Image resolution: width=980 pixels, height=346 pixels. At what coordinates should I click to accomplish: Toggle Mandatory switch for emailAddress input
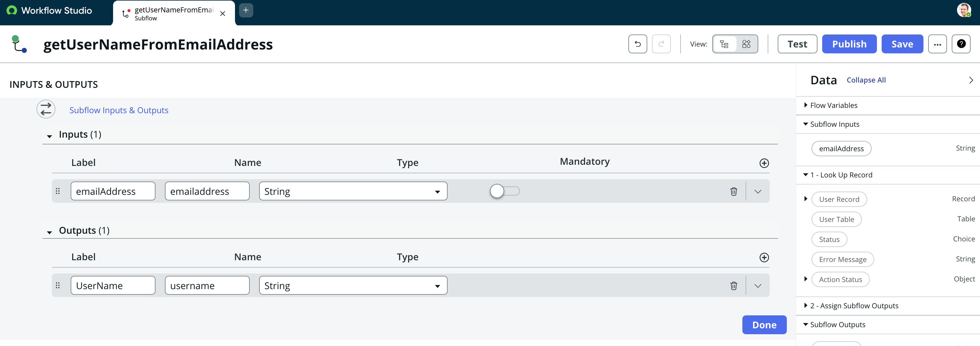tap(504, 191)
